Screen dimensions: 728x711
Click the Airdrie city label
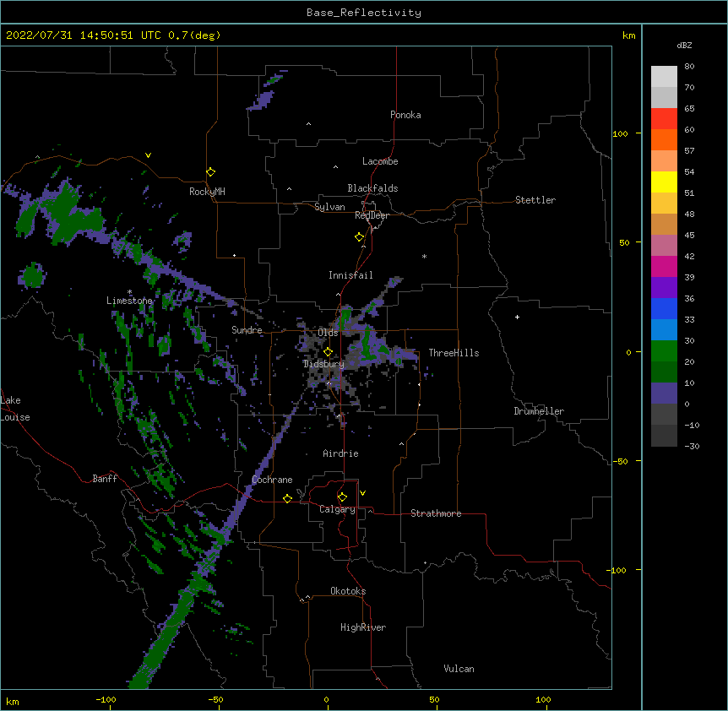[341, 453]
